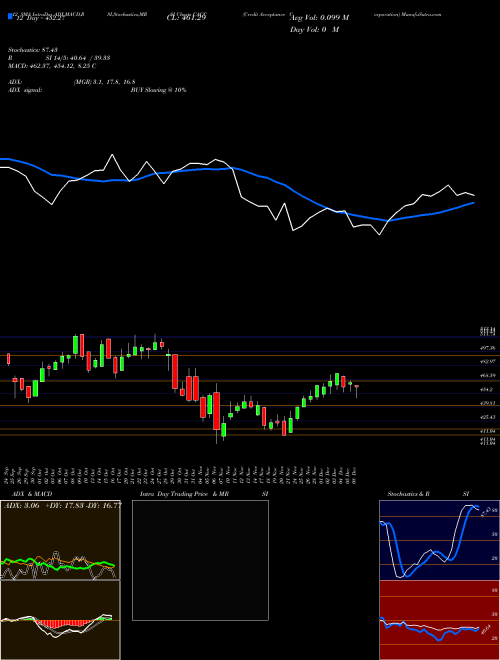Viewport: 500px width, 660px height.
Task: Click the (MGR) 3.1, 17.8, 16.8 ADX values
Action: pos(104,82)
